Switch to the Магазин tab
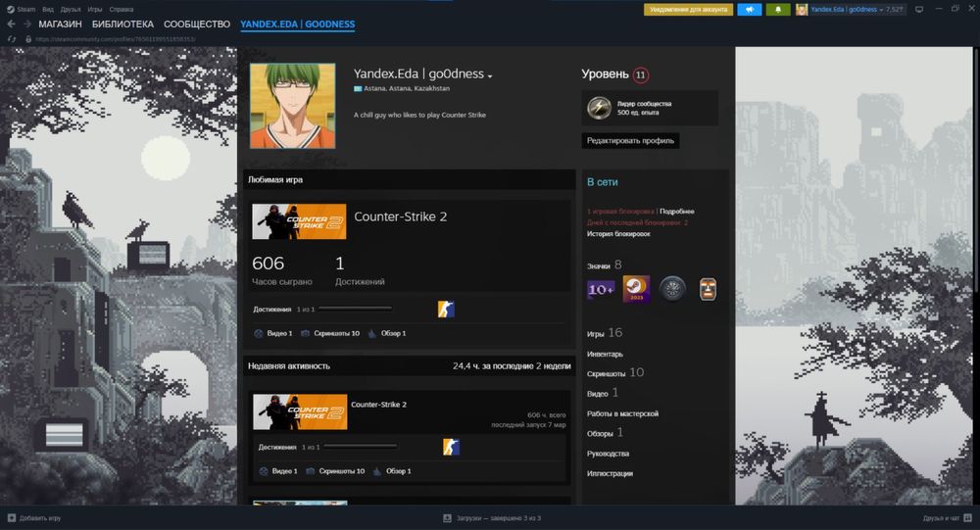 tap(60, 24)
